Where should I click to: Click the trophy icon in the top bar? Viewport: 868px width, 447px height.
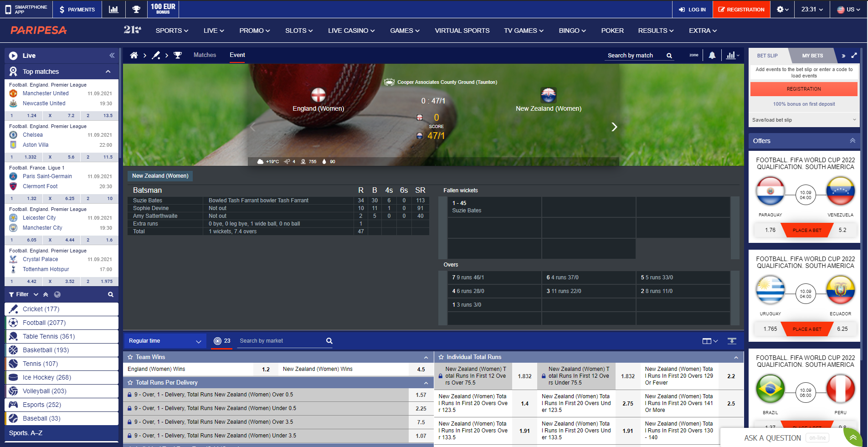(136, 9)
